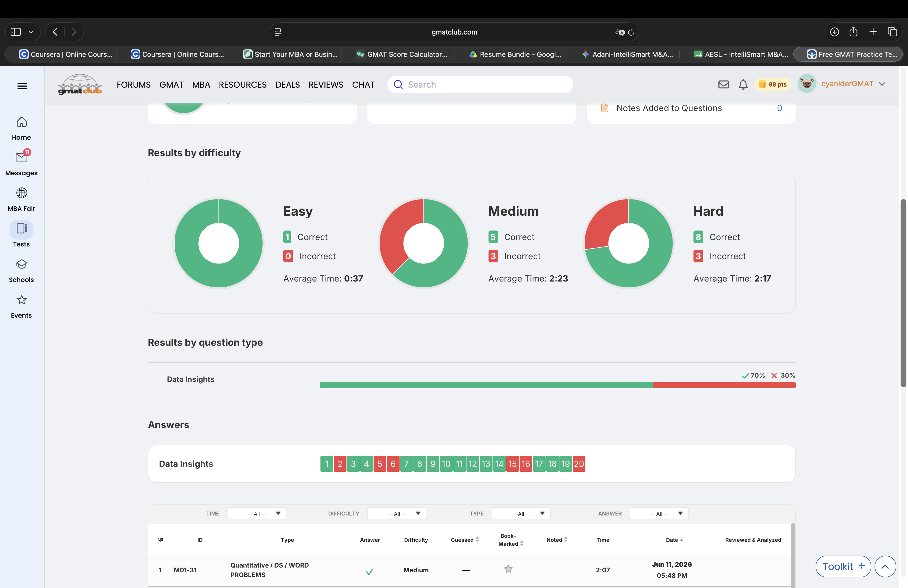Open the hamburger menu icon

(22, 86)
